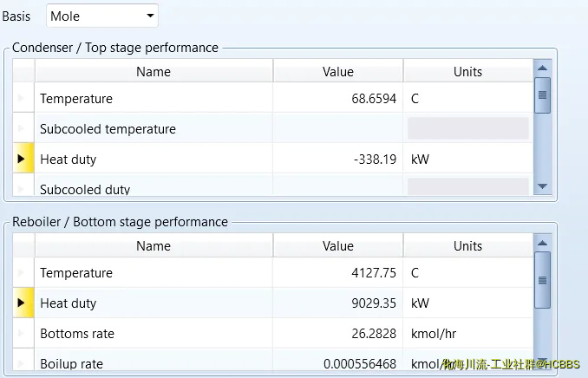Screen dimensions: 588x378
Task: Select the value 0.000556468
Action: coord(360,364)
